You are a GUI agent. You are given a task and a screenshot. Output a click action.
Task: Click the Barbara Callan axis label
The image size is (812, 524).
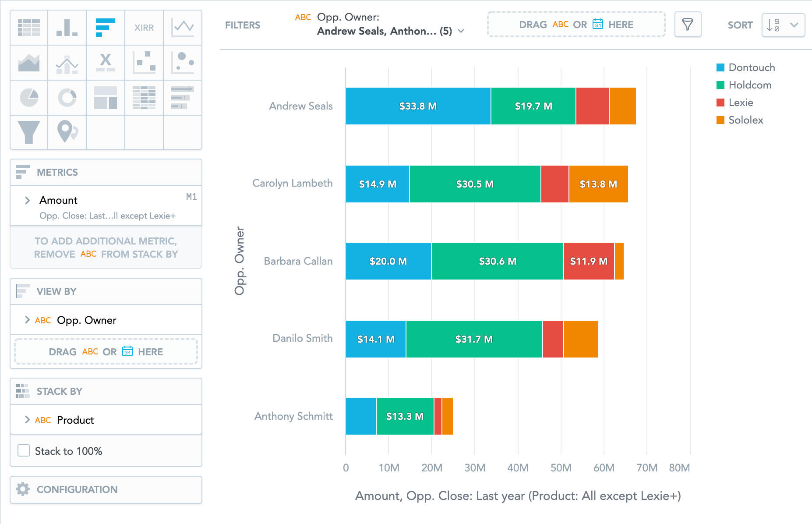[298, 261]
